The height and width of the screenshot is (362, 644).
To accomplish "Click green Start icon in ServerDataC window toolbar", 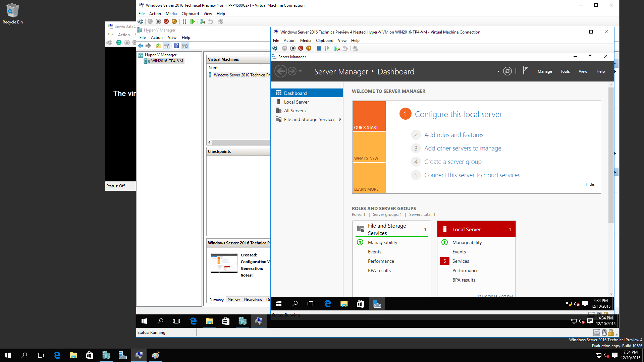I will click(x=119, y=43).
